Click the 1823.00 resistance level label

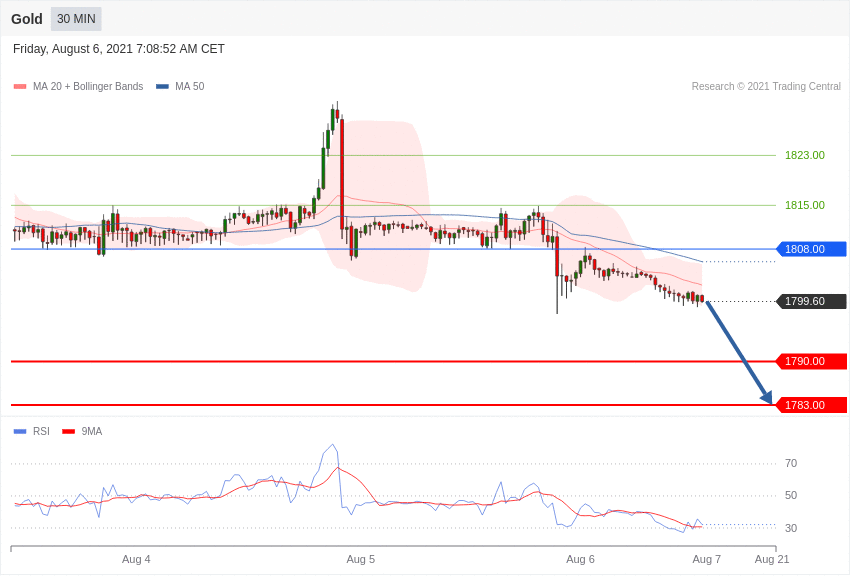pos(804,156)
